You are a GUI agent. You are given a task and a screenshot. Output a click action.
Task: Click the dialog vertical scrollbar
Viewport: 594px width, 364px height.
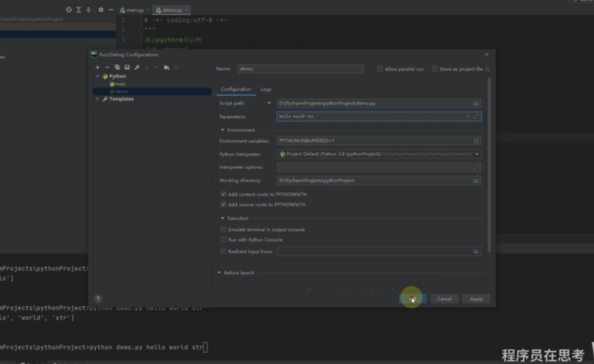[x=489, y=165]
